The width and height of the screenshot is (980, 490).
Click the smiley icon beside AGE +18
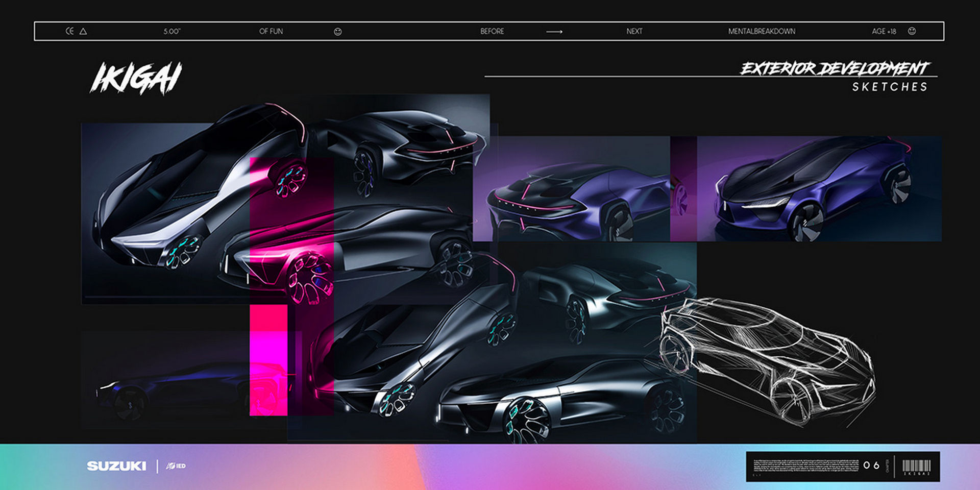tap(912, 31)
